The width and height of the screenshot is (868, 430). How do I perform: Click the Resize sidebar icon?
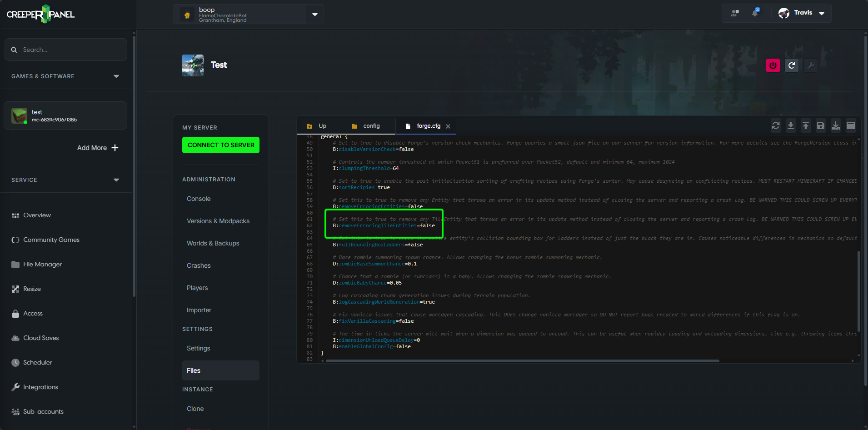pyautogui.click(x=15, y=289)
